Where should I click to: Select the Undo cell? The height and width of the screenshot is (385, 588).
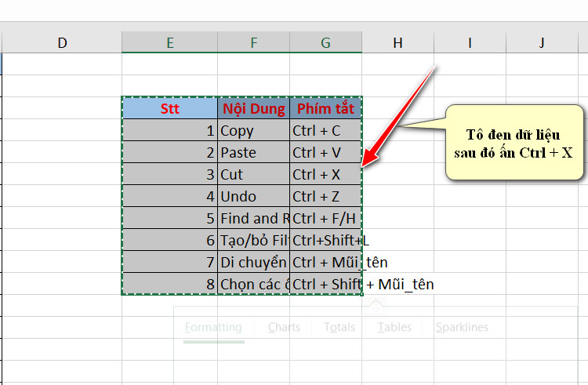[253, 196]
